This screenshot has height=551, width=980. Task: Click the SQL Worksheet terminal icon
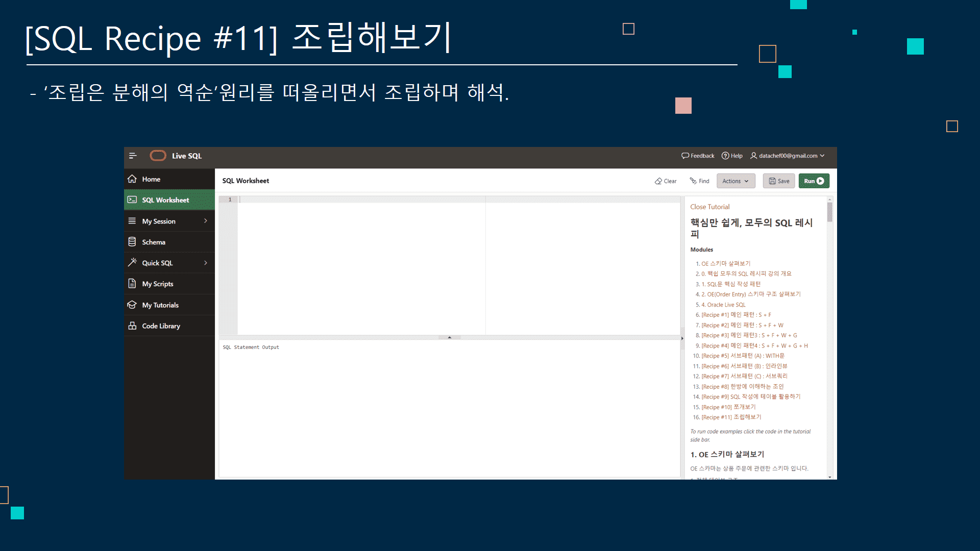click(x=132, y=200)
